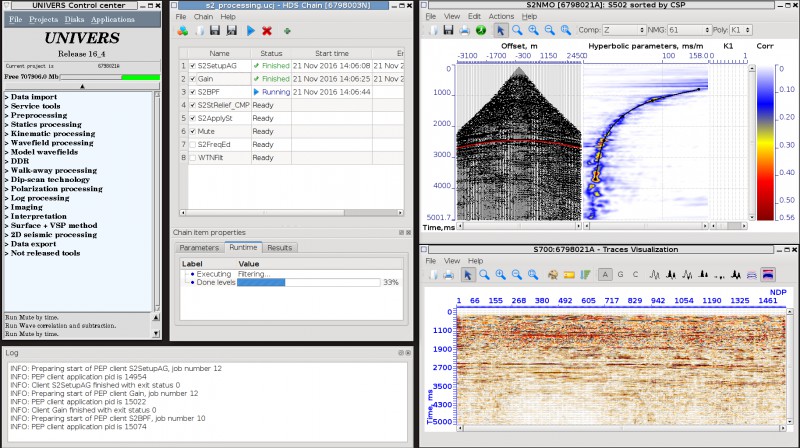800x448 pixels.
Task: Stop the chain with the red X icon
Action: click(267, 31)
